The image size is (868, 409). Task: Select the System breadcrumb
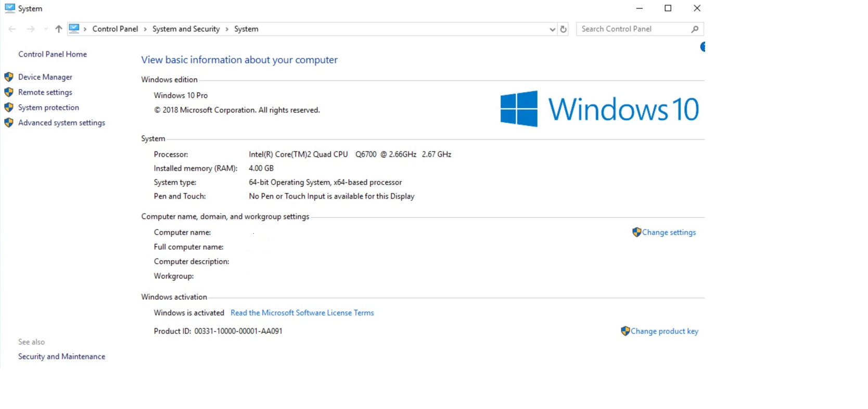click(x=246, y=29)
